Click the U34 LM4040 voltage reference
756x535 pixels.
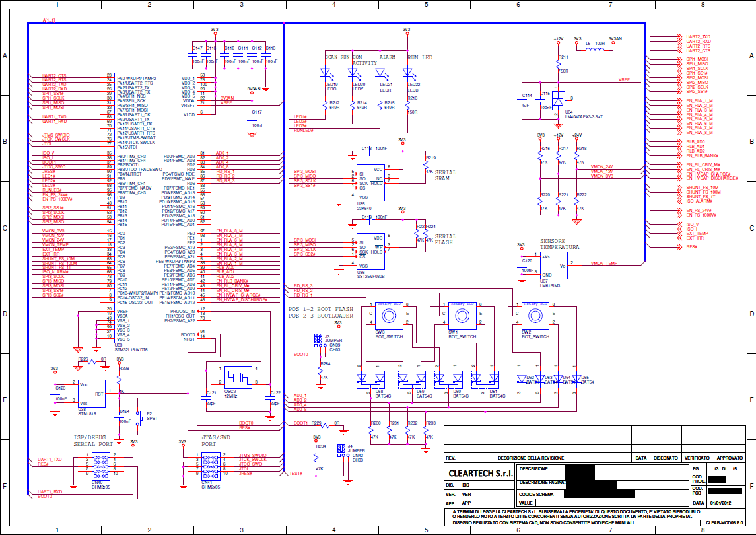coord(559,102)
